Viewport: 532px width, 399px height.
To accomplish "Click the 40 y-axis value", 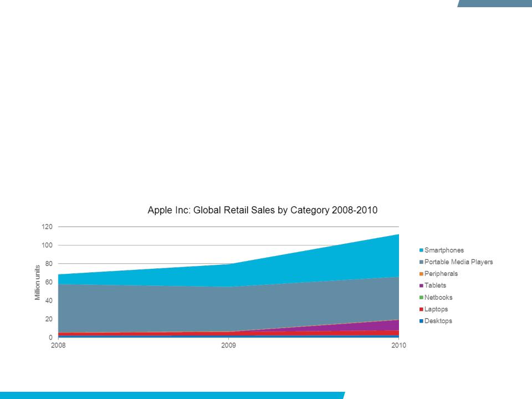I will pos(49,300).
